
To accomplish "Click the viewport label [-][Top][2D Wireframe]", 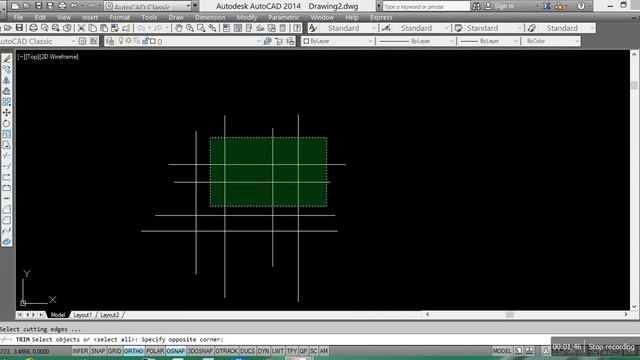I will click(48, 57).
